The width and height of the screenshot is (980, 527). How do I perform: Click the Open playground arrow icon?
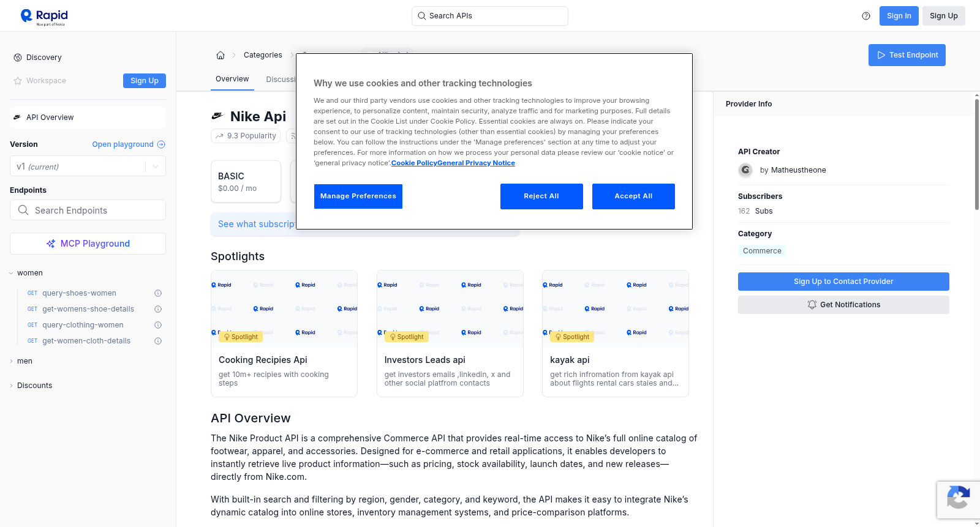(x=161, y=144)
